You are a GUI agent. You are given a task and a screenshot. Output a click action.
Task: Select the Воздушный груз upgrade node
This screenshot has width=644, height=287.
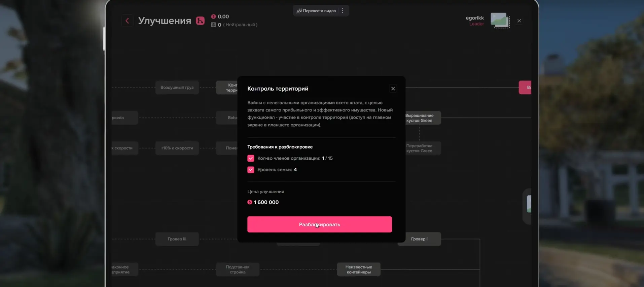point(177,88)
